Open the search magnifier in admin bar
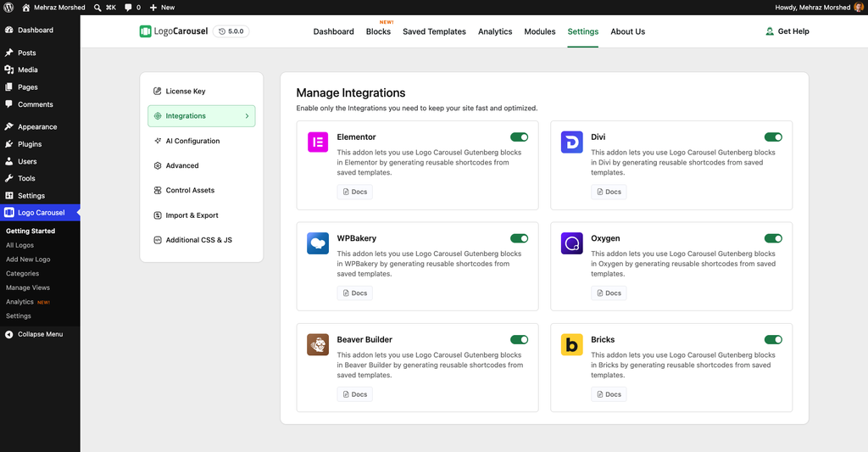The width and height of the screenshot is (868, 452). click(x=97, y=7)
